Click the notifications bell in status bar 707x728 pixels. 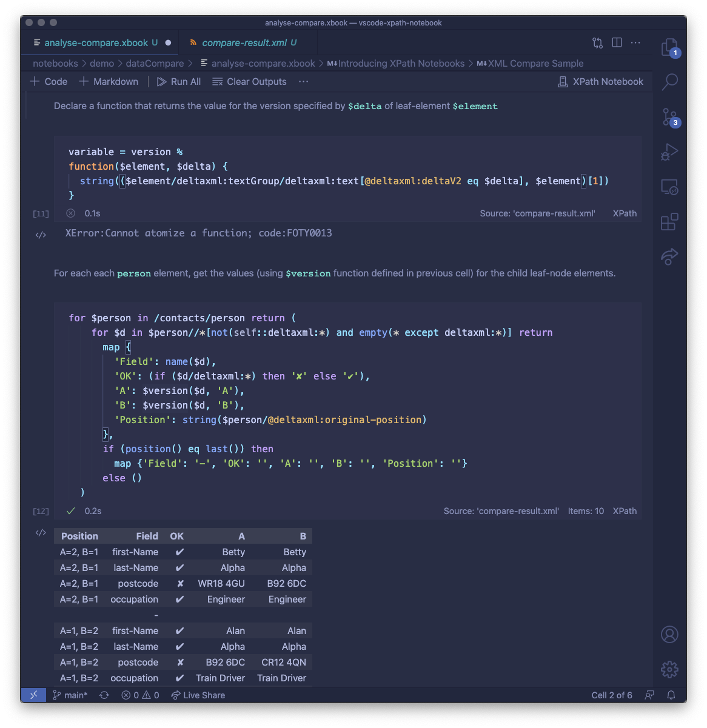pyautogui.click(x=671, y=695)
